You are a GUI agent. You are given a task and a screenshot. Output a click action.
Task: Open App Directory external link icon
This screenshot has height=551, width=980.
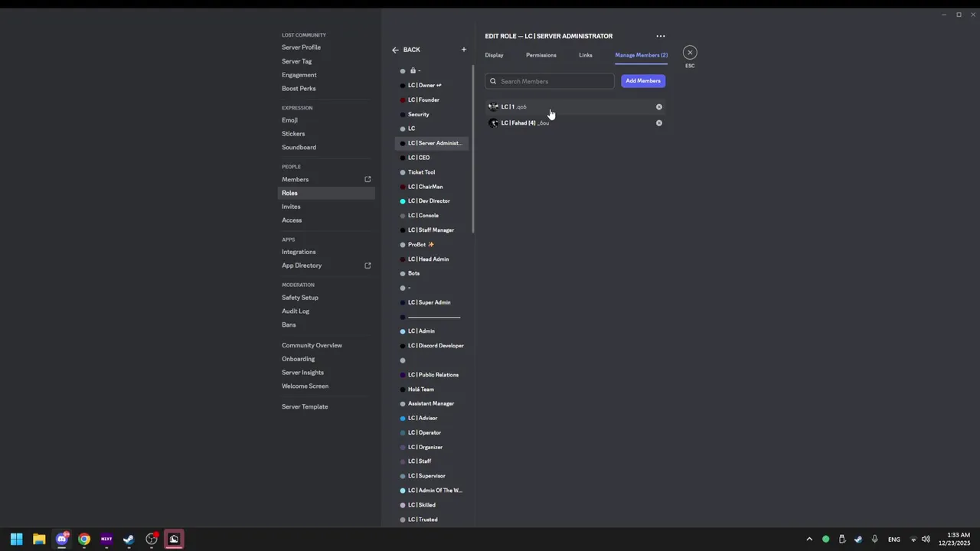[367, 266]
